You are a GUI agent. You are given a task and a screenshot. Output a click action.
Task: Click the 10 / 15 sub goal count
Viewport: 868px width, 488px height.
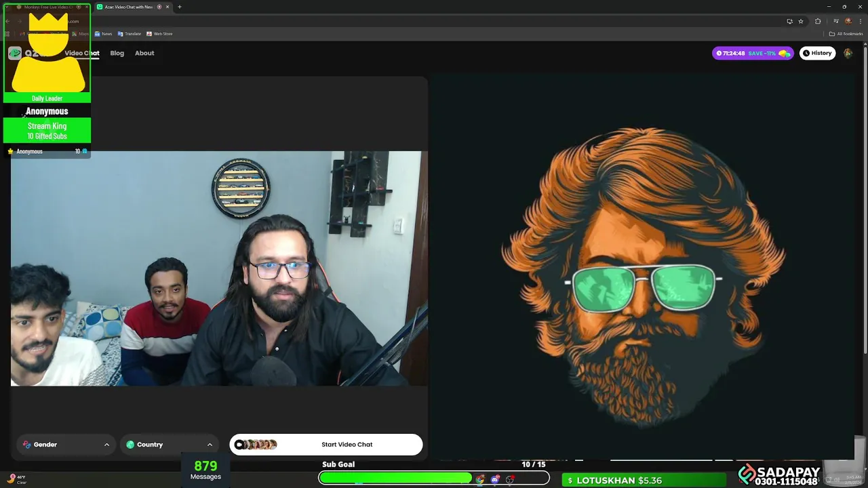(534, 464)
